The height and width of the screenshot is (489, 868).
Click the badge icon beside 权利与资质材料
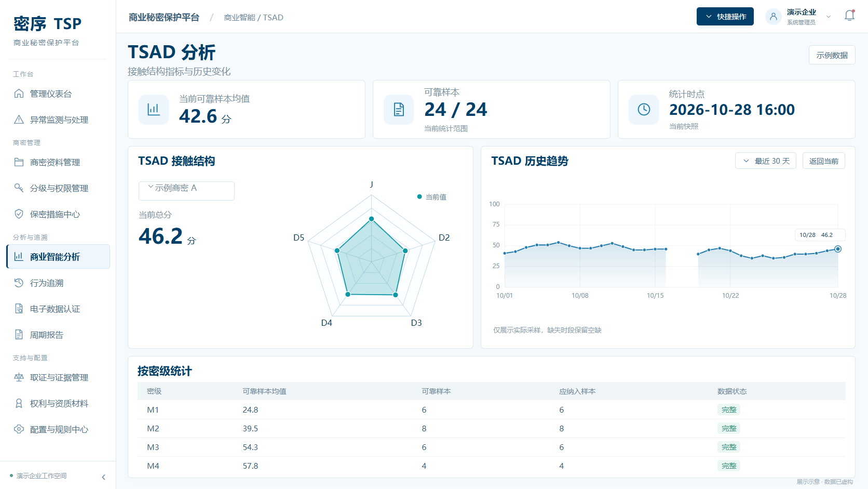19,403
